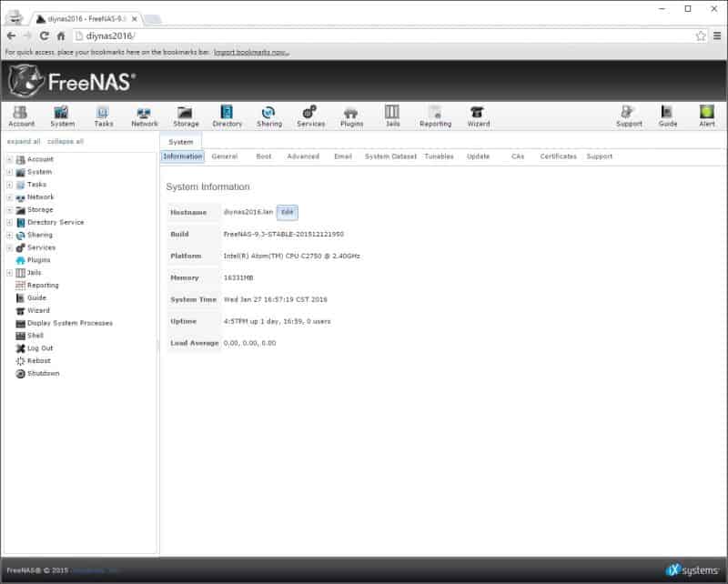Switch to the Tunables tab

click(439, 156)
